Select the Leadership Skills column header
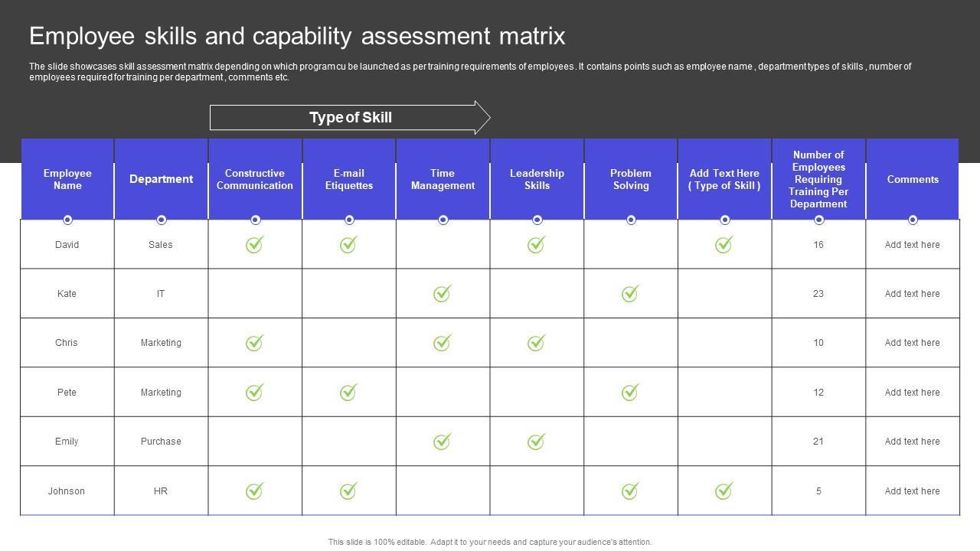This screenshot has width=980, height=551. click(x=537, y=179)
